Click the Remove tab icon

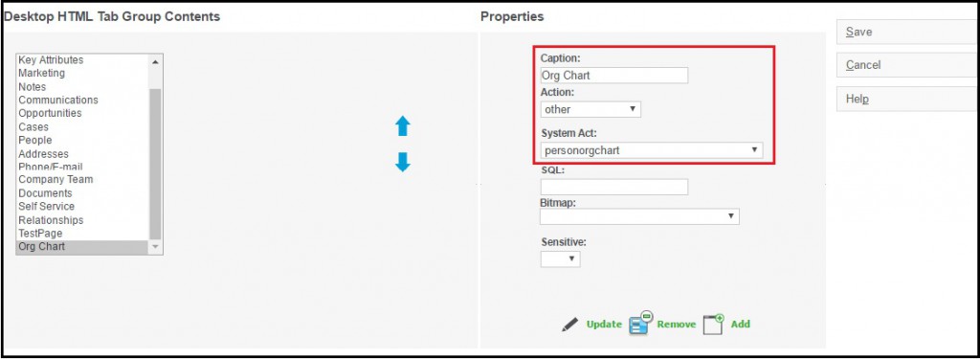tap(640, 323)
